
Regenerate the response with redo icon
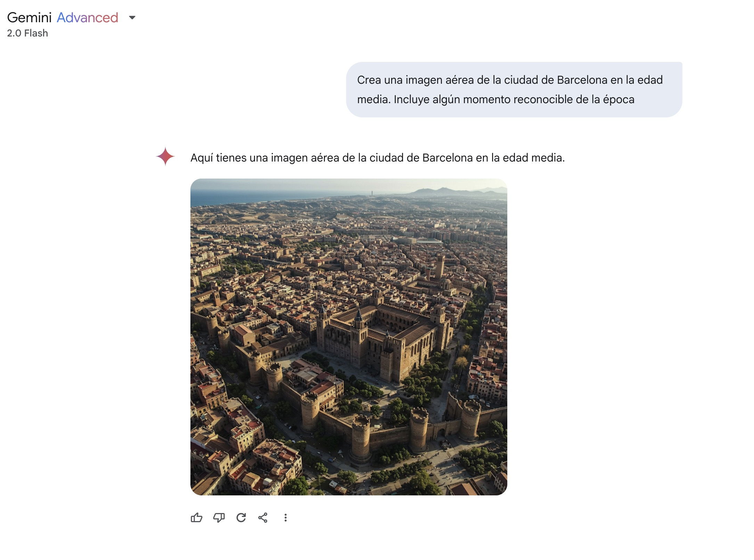click(241, 518)
